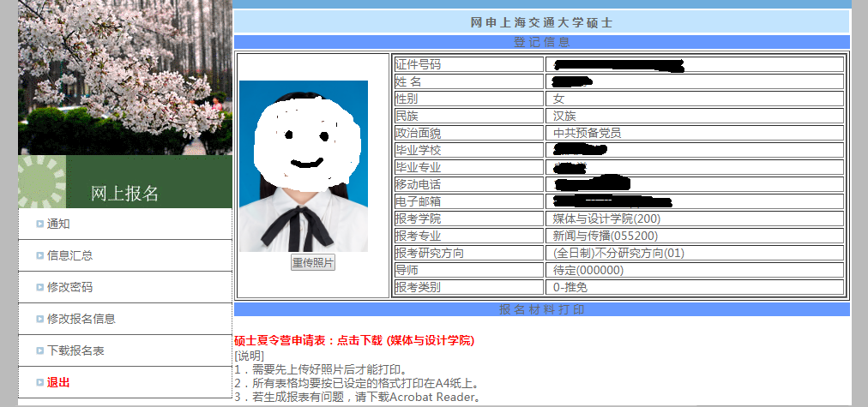The image size is (868, 407).
Task: Click the 报考学院 label cell
Action: [468, 218]
